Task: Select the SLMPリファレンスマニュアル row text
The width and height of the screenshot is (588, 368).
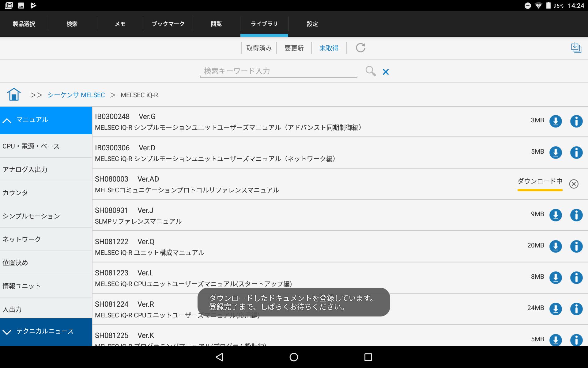Action: pyautogui.click(x=138, y=221)
